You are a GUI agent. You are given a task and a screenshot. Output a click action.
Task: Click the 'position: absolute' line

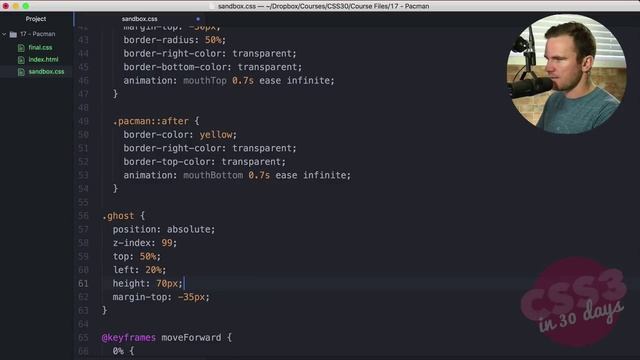164,229
